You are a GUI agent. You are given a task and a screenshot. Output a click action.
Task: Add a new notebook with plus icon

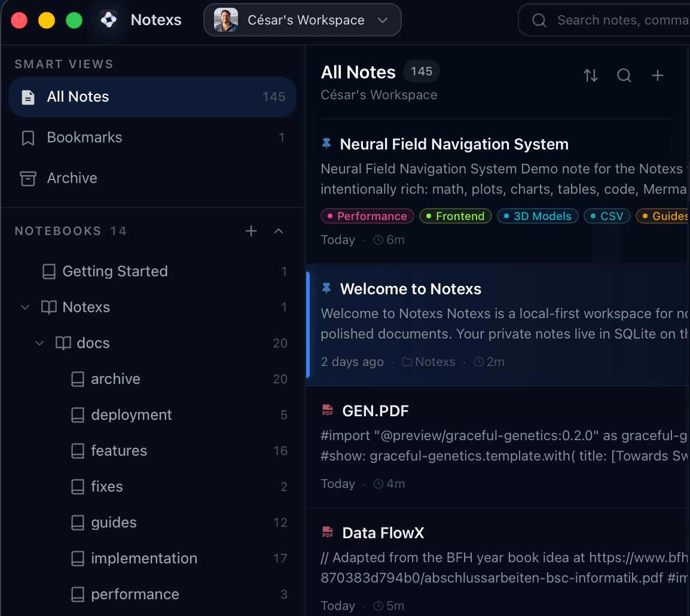[251, 231]
